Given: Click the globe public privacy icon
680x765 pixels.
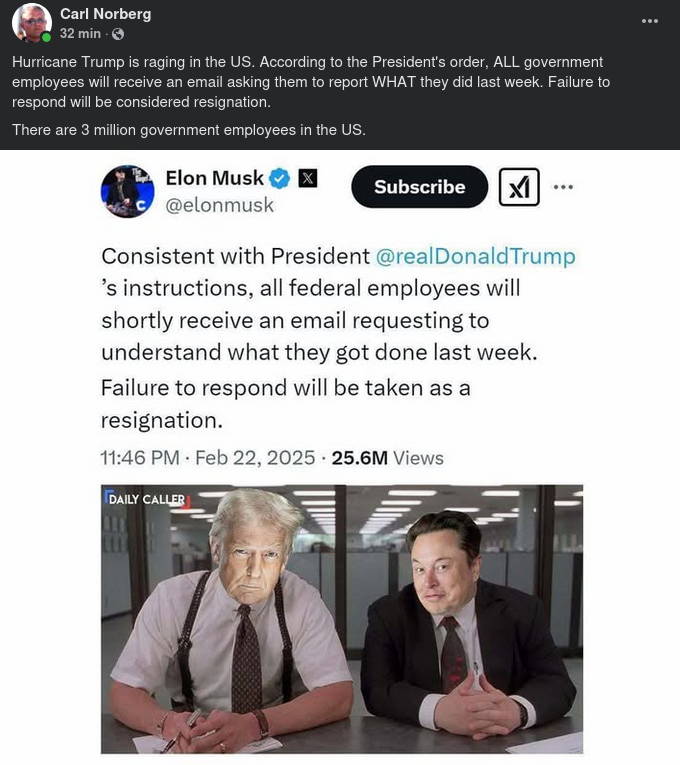Looking at the screenshot, I should [x=119, y=34].
